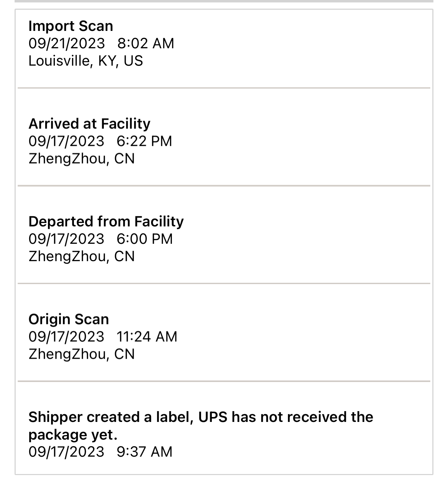
Task: Click the Louisville, KY, US location
Action: coord(85,61)
